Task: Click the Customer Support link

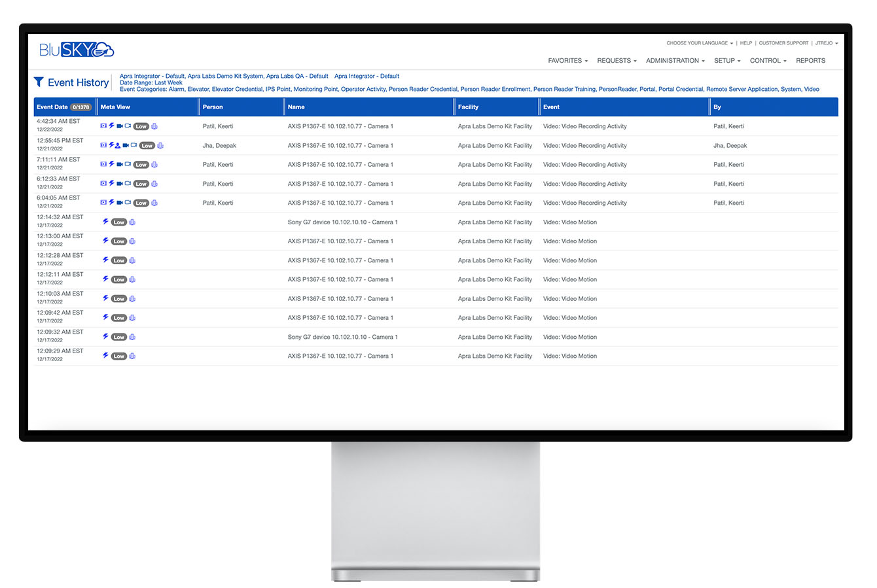Action: pos(783,43)
